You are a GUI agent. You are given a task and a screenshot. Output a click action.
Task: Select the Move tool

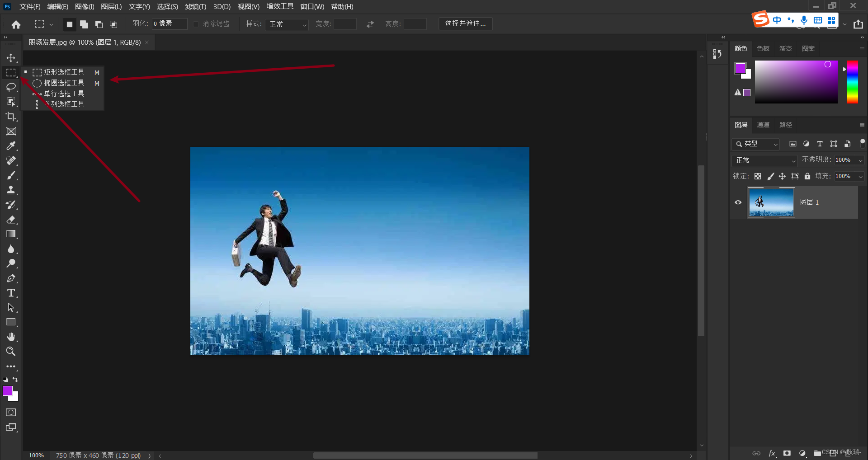coord(11,58)
